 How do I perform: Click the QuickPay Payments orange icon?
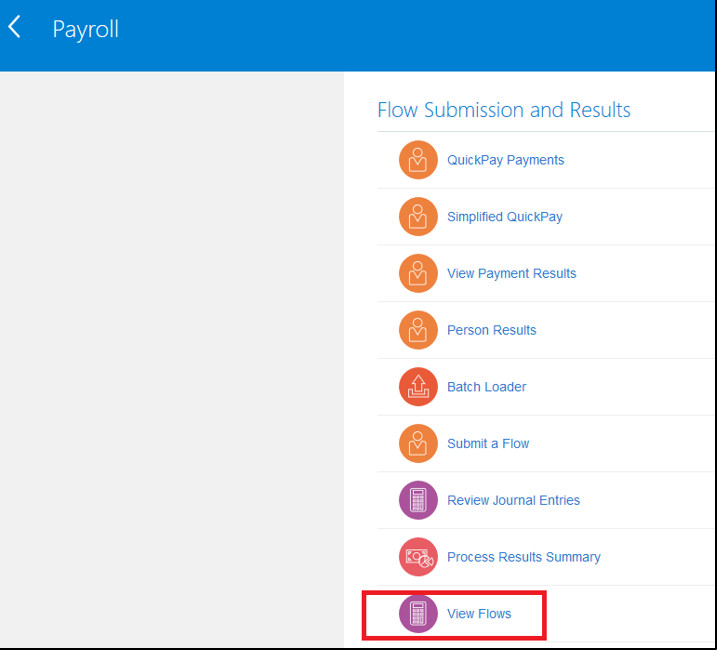tap(418, 160)
